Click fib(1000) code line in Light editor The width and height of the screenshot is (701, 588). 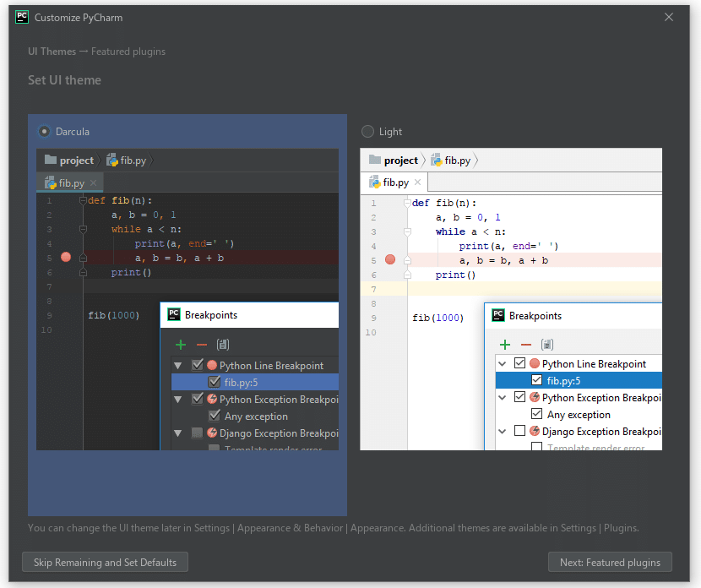click(437, 318)
